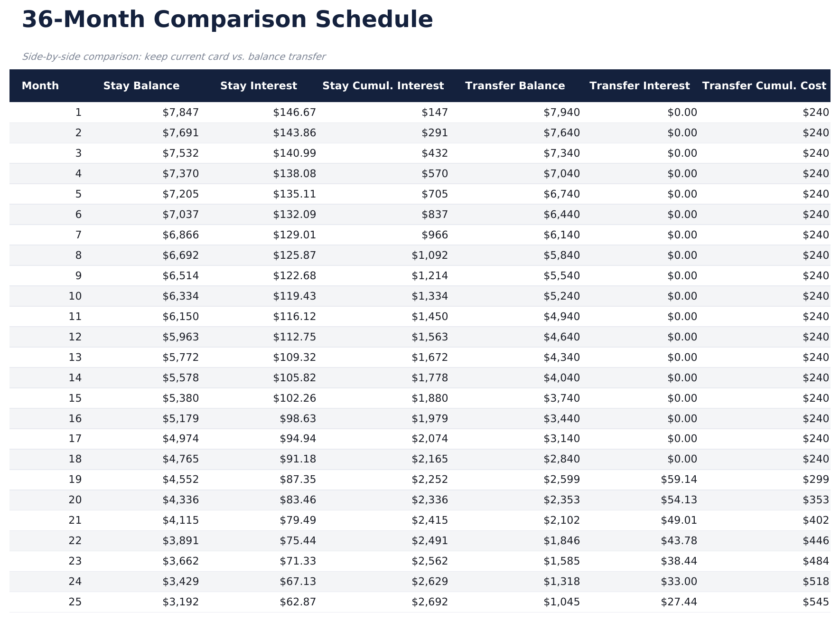Select month 25 stay balance $3,192

click(181, 602)
